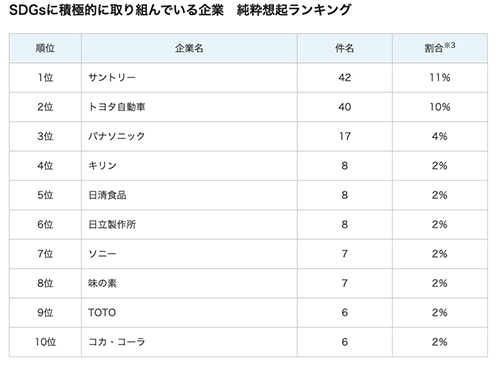Select the コカ・コーラ company cell
This screenshot has height=366, width=500.
tap(189, 342)
